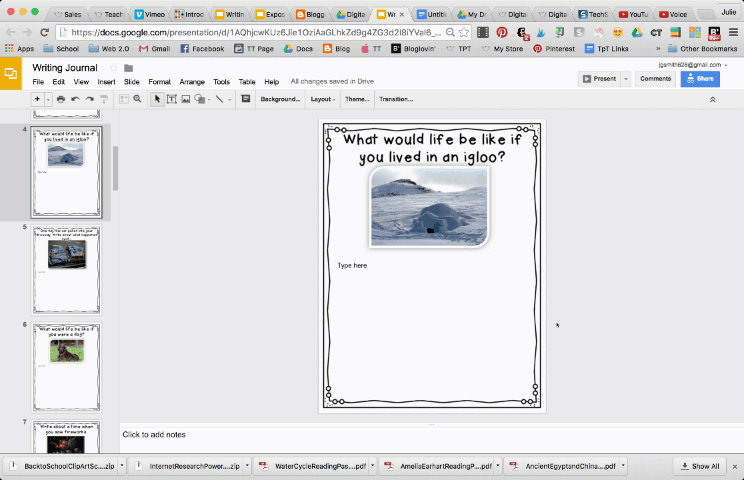
Task: Click the Pinterest extension icon
Action: pyautogui.click(x=502, y=32)
